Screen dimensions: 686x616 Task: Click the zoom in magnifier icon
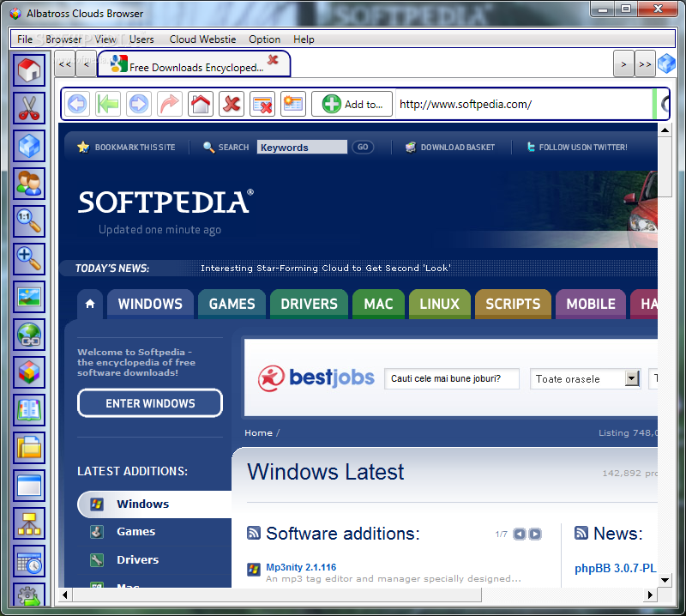29,258
